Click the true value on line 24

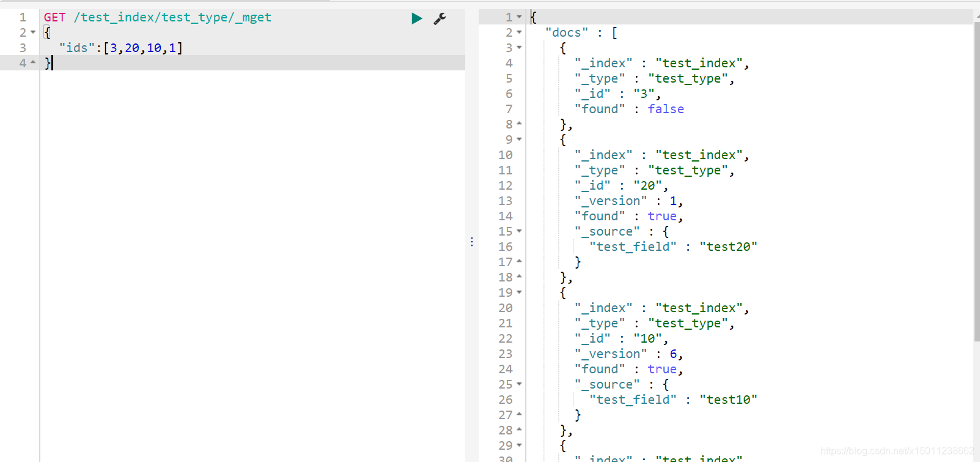click(662, 369)
